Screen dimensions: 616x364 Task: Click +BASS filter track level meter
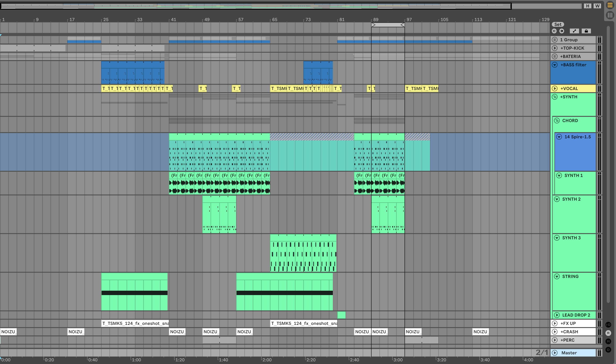(x=599, y=72)
